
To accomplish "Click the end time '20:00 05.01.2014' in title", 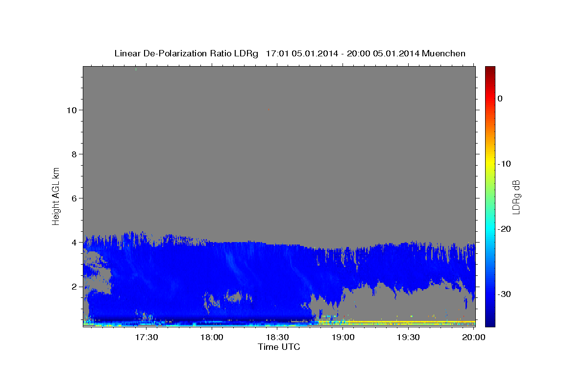I will (x=383, y=53).
